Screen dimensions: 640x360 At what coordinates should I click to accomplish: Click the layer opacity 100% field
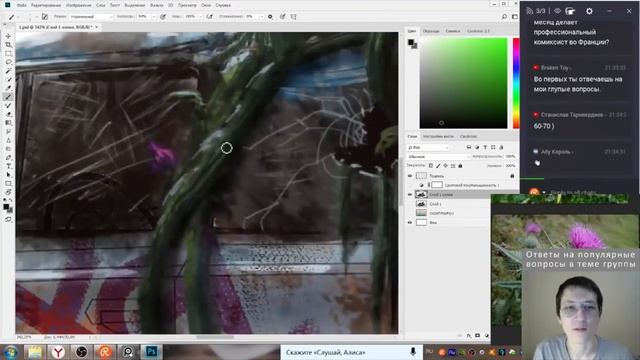tap(510, 157)
